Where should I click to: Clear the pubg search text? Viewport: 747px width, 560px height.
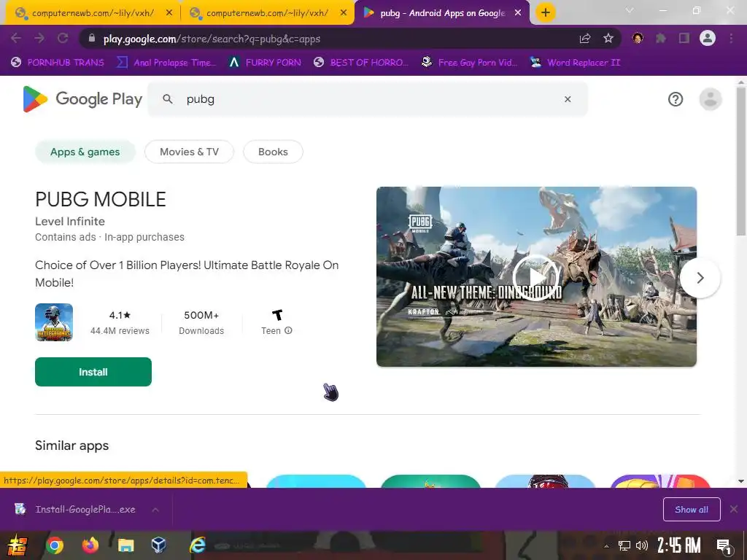click(x=568, y=99)
